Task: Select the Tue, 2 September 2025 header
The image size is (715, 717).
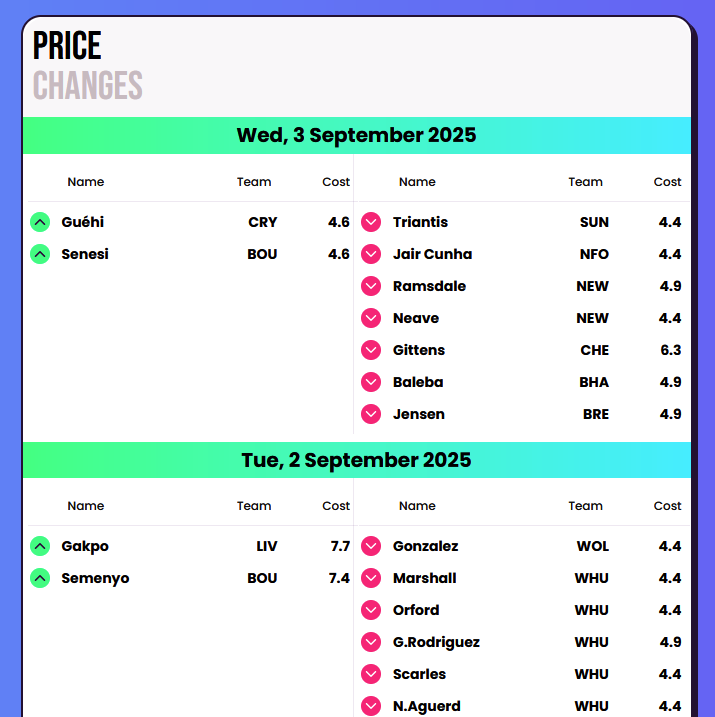Action: [357, 460]
